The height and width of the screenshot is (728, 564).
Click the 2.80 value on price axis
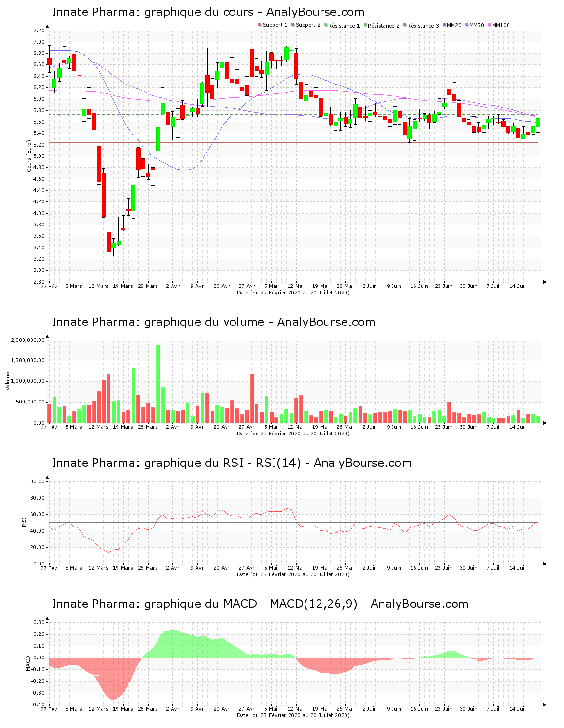coord(39,282)
